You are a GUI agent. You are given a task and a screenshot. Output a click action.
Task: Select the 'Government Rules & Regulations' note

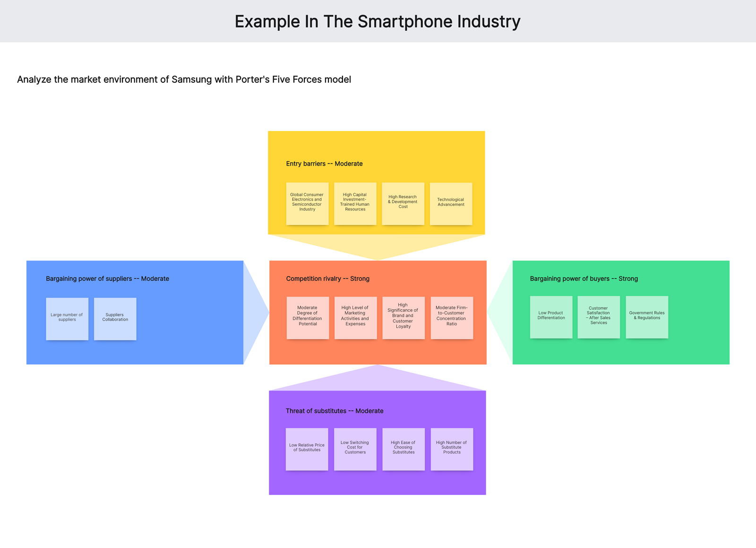click(x=647, y=317)
